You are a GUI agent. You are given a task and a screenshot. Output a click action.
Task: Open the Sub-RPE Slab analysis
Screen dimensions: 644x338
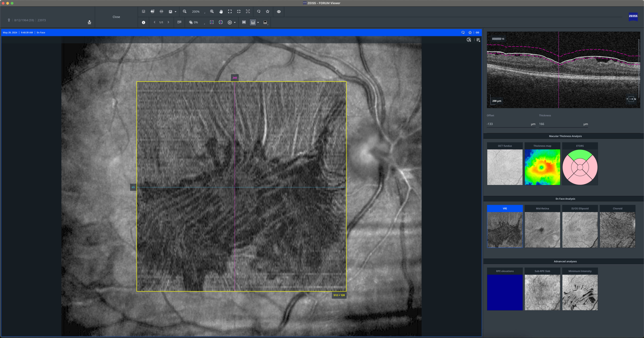(x=542, y=289)
